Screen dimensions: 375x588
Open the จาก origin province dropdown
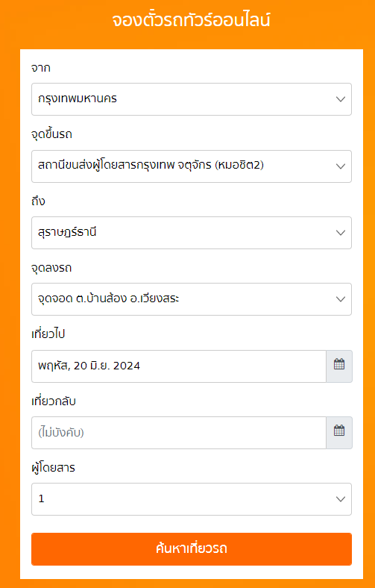point(192,99)
